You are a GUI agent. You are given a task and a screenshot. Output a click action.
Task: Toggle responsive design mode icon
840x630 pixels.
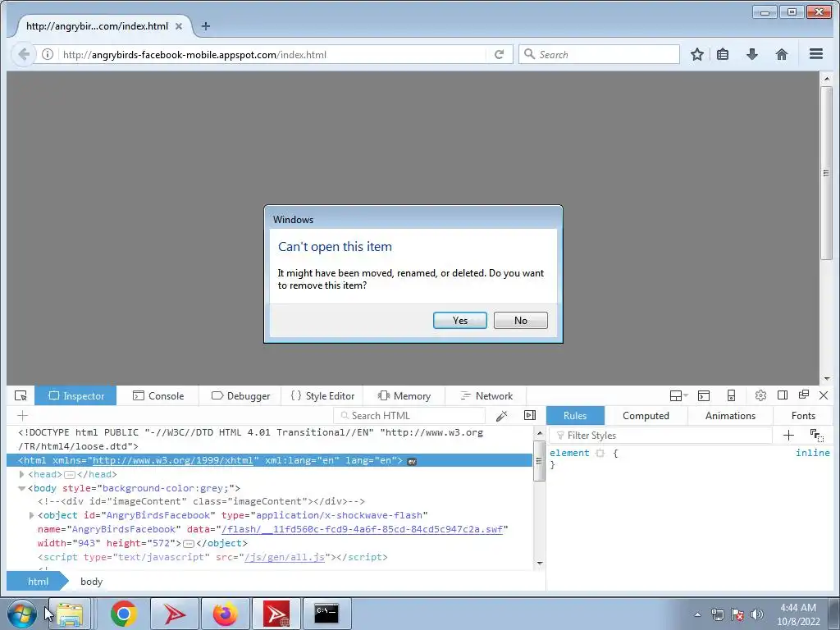coord(731,396)
